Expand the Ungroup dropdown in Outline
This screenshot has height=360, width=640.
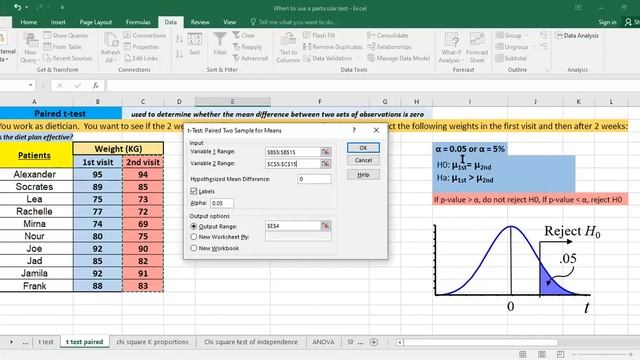533,47
